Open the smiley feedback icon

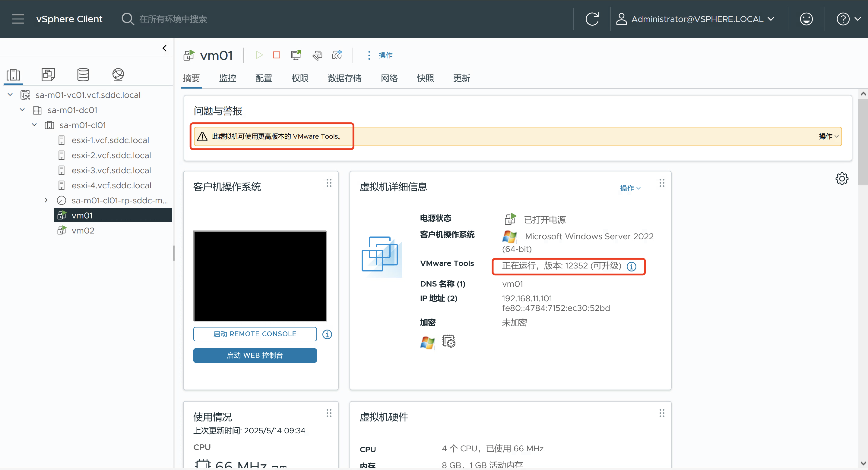[806, 19]
